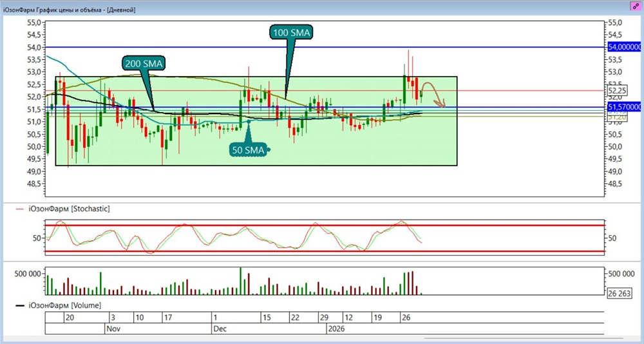Click the 51,570000 price level tag
Screen dimensions: 644x344
(x=624, y=107)
